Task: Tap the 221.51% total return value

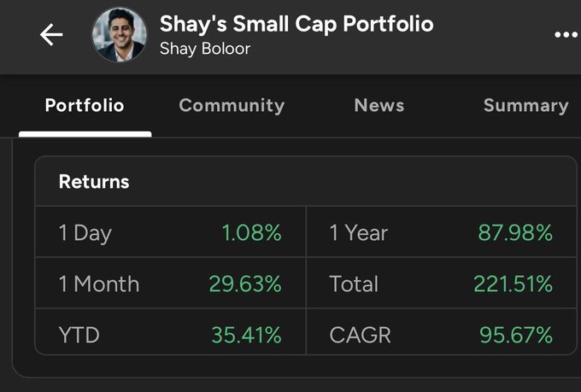Action: click(514, 284)
